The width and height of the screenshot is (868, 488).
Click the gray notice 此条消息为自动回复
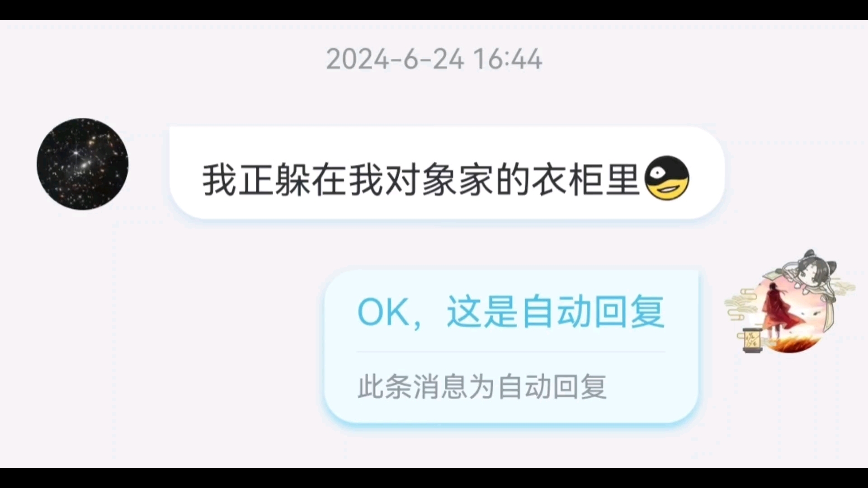[482, 387]
